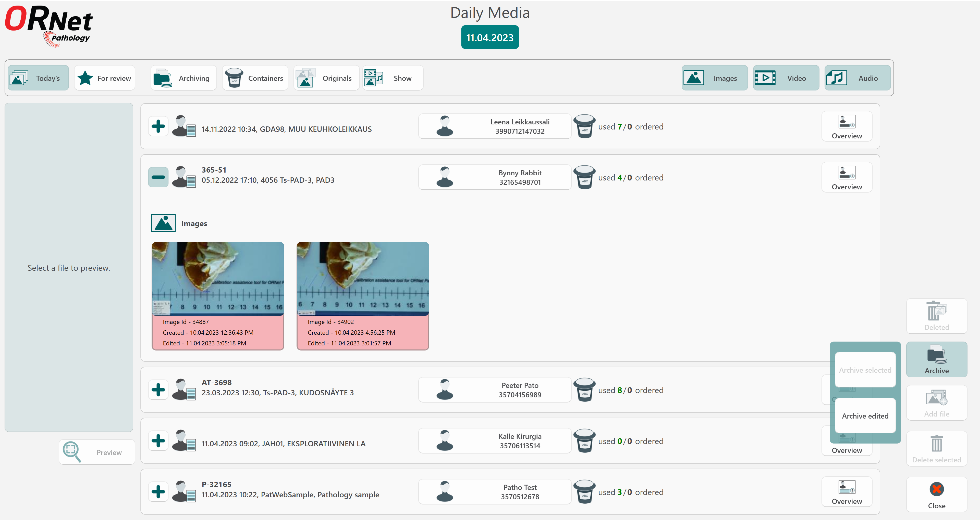Choose Archive edited option

point(865,415)
